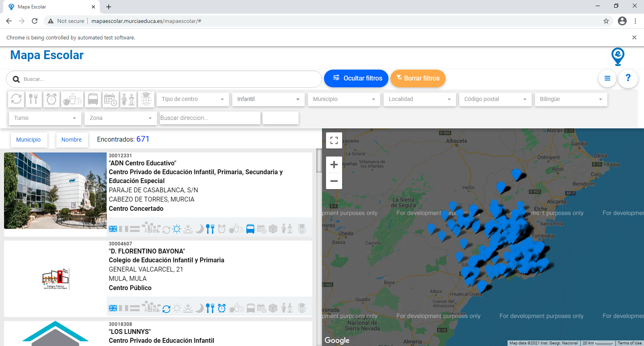
Task: Open map Terms of Use link
Action: pyautogui.click(x=630, y=343)
